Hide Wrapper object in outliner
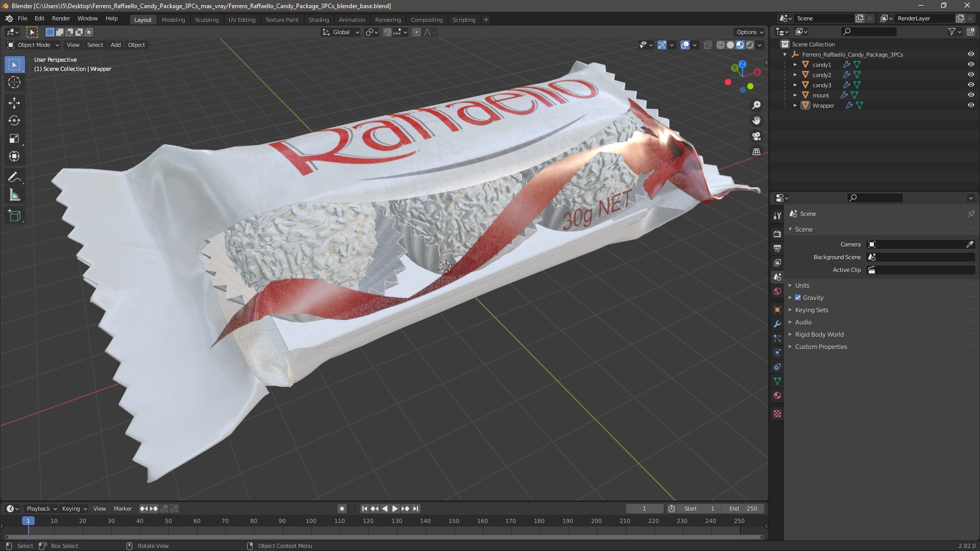Viewport: 980px width, 551px height. coord(971,105)
